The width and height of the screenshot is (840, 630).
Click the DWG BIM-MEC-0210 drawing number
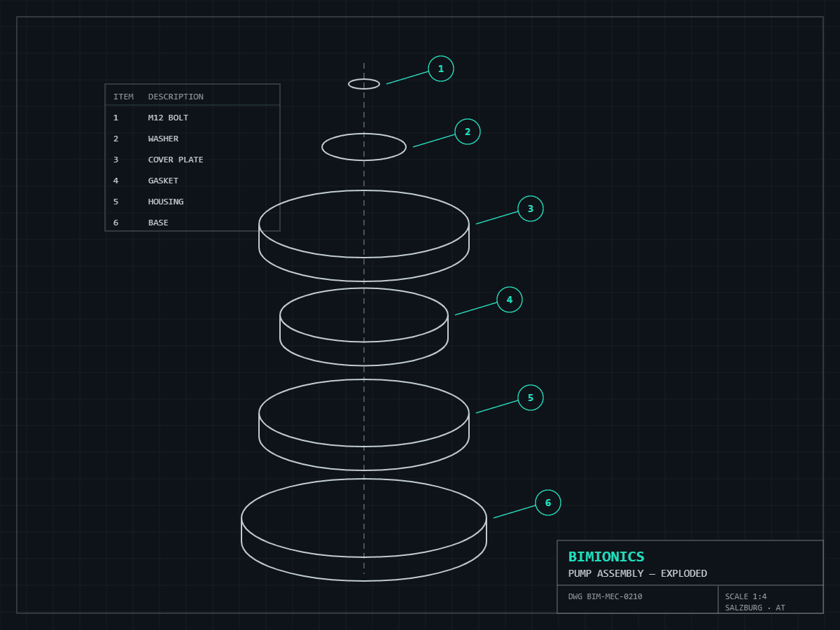[x=605, y=597]
